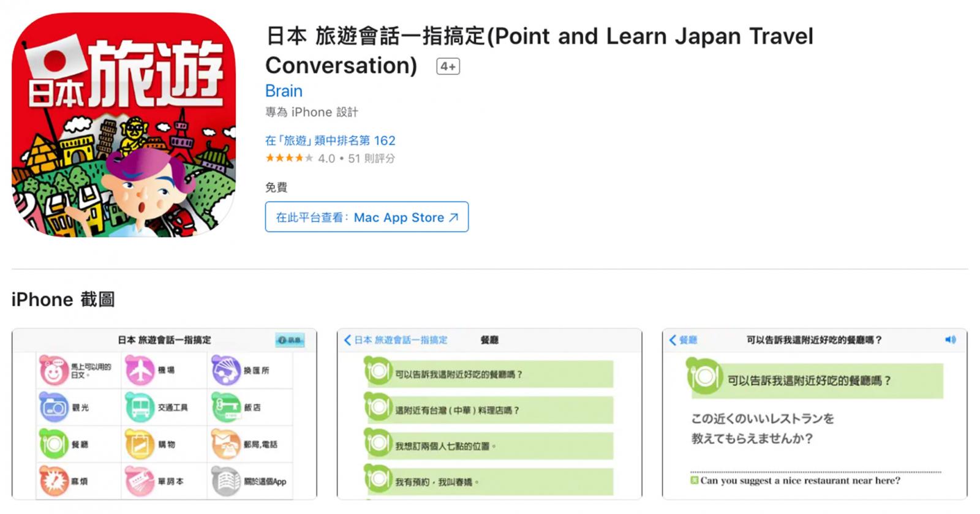Select the sightseeing camera icon

54,407
